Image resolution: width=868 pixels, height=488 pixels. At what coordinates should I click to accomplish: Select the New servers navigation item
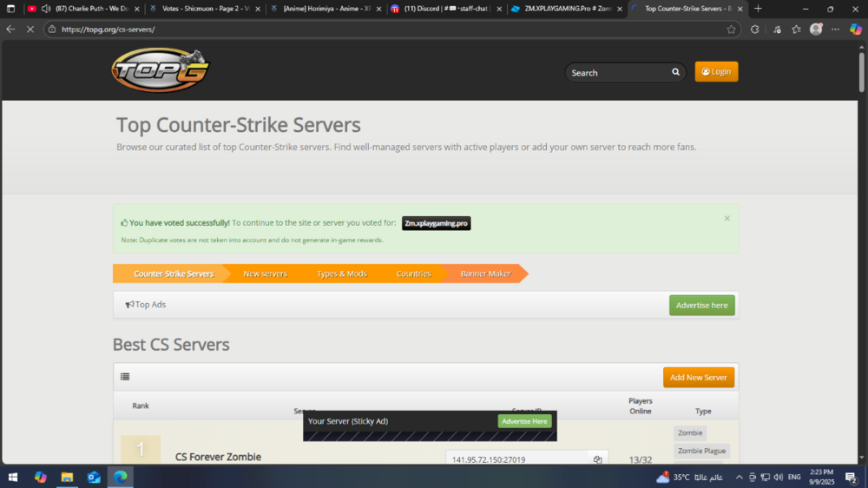(x=265, y=274)
